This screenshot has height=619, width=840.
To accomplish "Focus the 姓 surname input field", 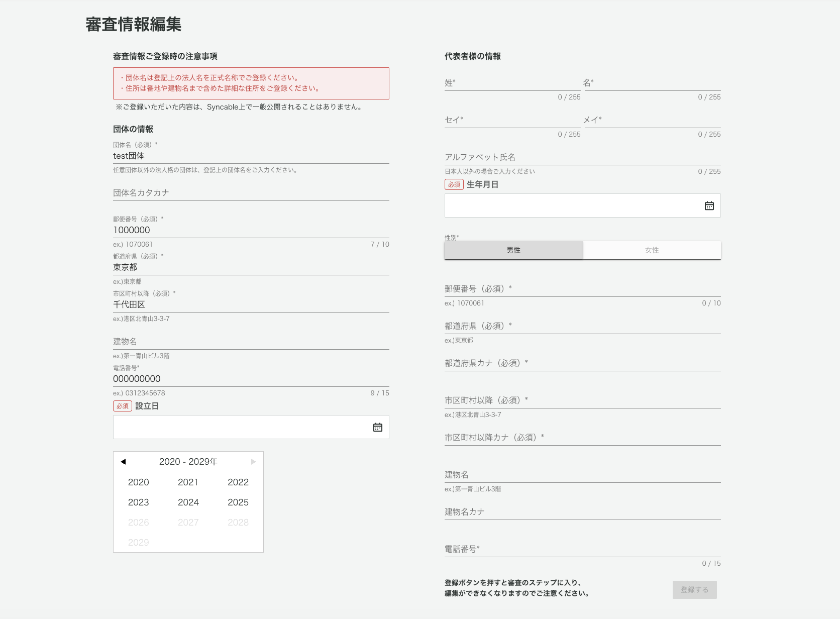I will pos(512,83).
